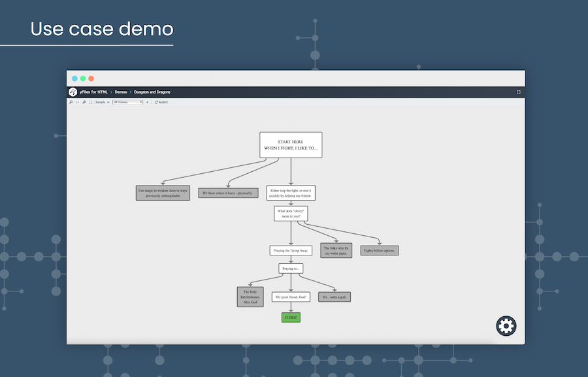Pick the 'Hit them where it hurts' node
The image size is (588, 377).
click(x=228, y=193)
